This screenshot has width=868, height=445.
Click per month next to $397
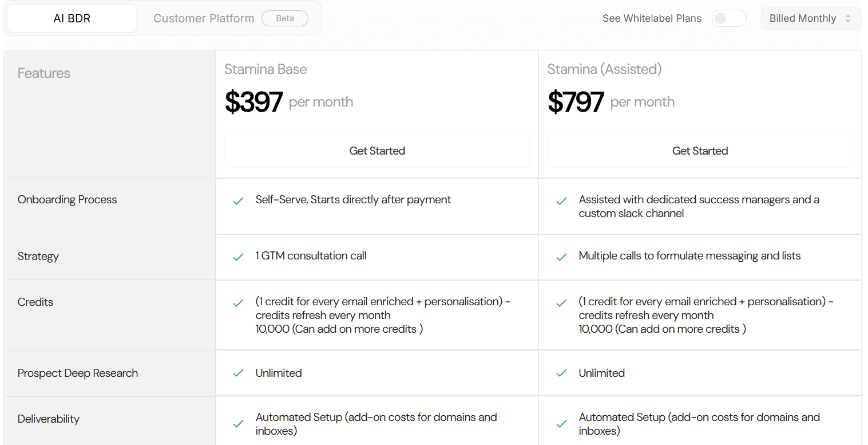point(321,102)
